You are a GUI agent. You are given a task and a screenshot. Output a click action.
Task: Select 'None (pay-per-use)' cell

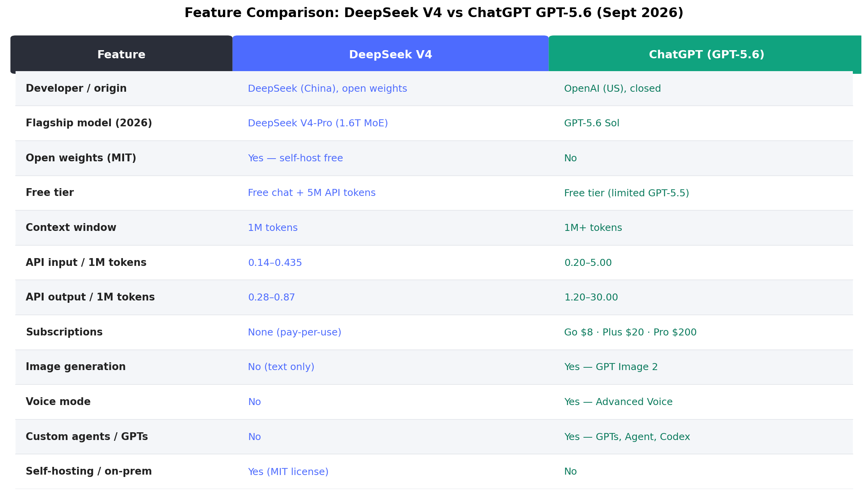pyautogui.click(x=295, y=332)
